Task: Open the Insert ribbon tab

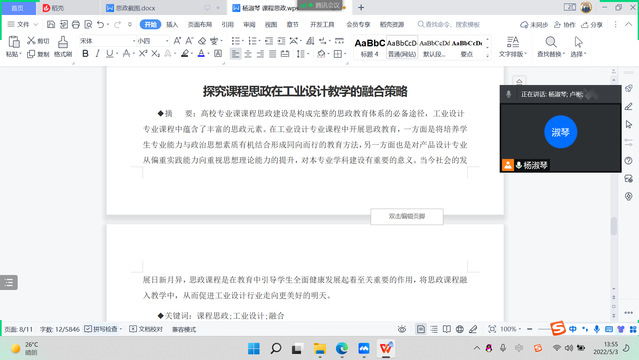Action: pos(172,24)
